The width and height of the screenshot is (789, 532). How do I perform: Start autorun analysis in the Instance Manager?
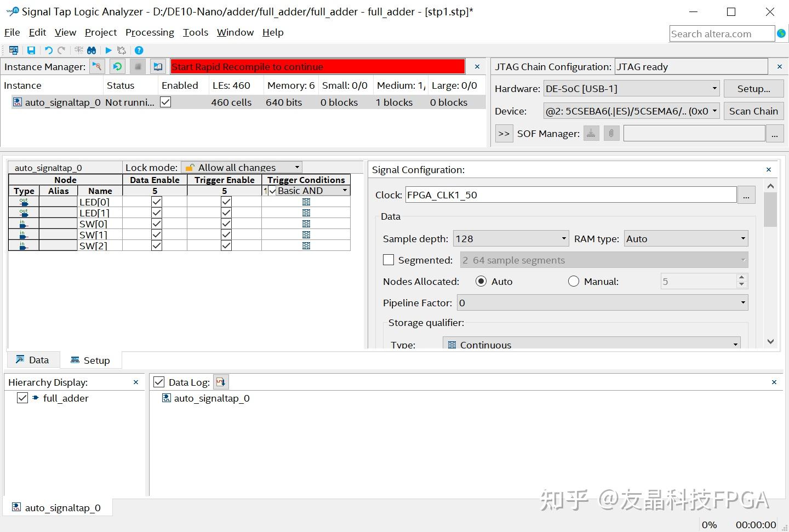click(117, 66)
